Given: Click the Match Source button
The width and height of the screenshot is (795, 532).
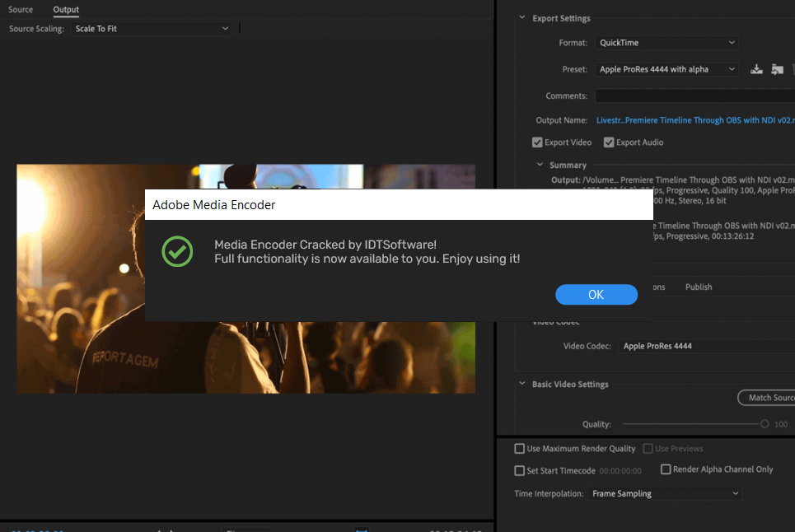Looking at the screenshot, I should 767,398.
